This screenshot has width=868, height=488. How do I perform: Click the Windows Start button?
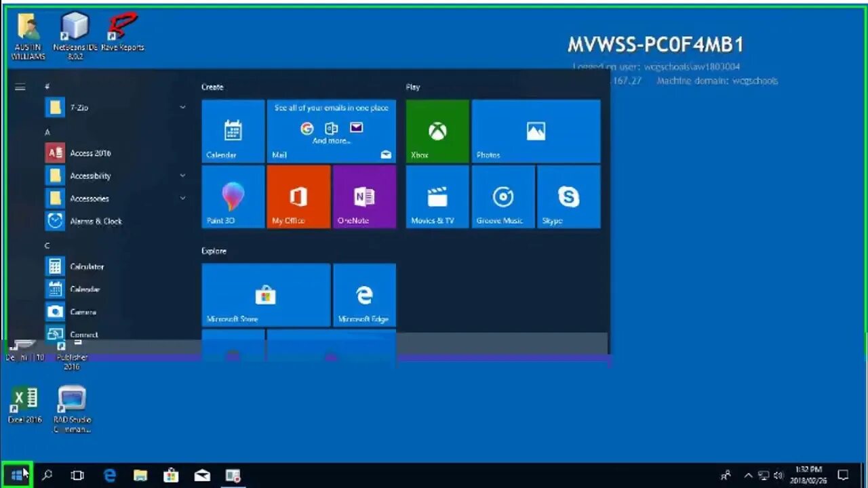16,475
